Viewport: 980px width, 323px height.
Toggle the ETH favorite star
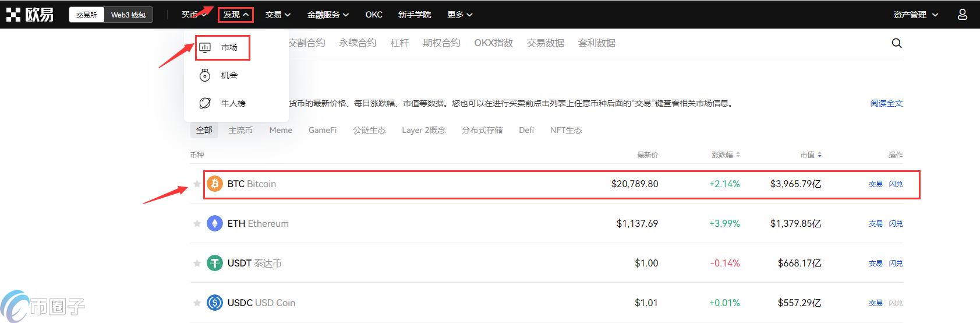[197, 224]
